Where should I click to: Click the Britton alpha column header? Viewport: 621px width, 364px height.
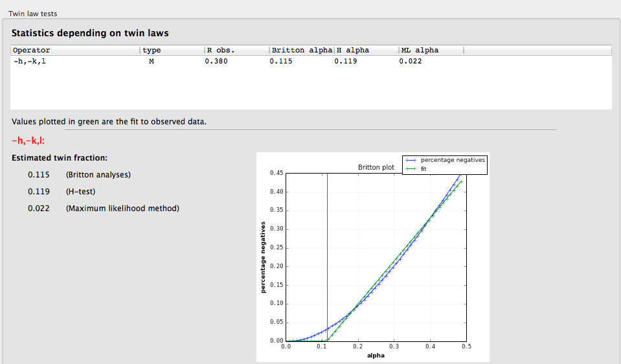point(301,50)
